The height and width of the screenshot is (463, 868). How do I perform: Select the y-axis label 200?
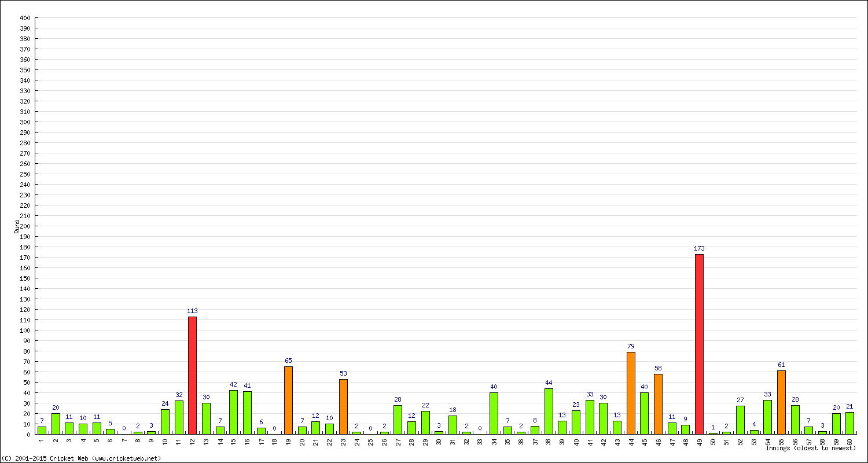(x=24, y=226)
